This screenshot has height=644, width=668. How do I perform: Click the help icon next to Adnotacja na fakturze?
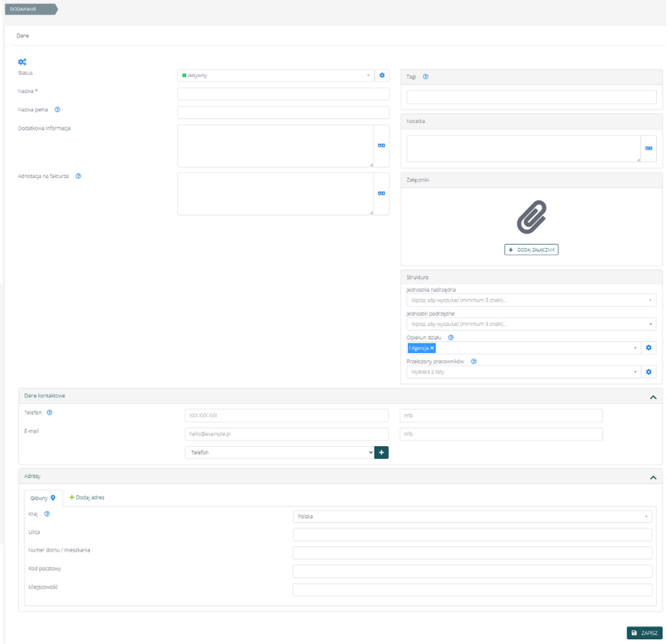tap(79, 176)
